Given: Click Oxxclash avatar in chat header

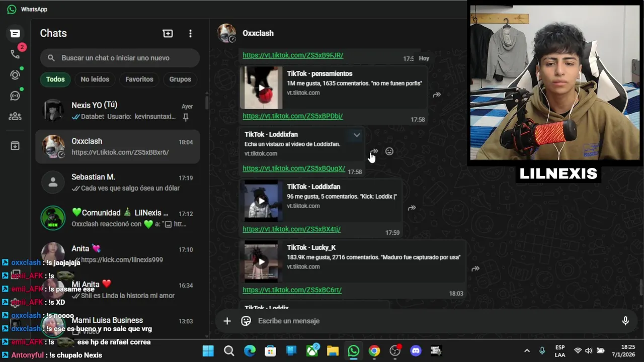Looking at the screenshot, I should [226, 33].
